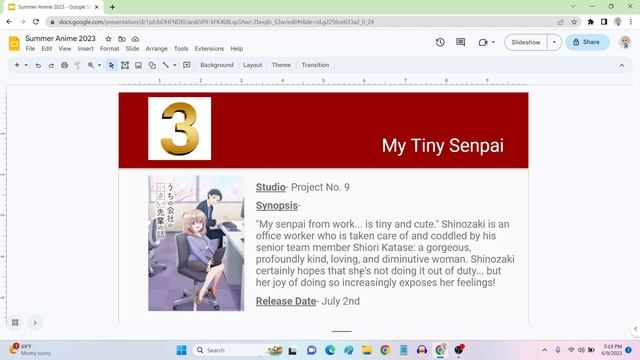
Task: Star the Summer Anime 2023 presentation
Action: [108, 39]
